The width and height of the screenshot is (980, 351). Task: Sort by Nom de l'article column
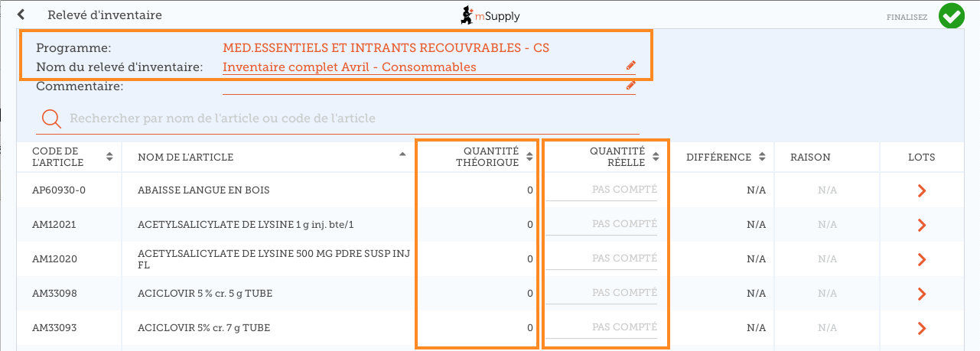tap(402, 154)
